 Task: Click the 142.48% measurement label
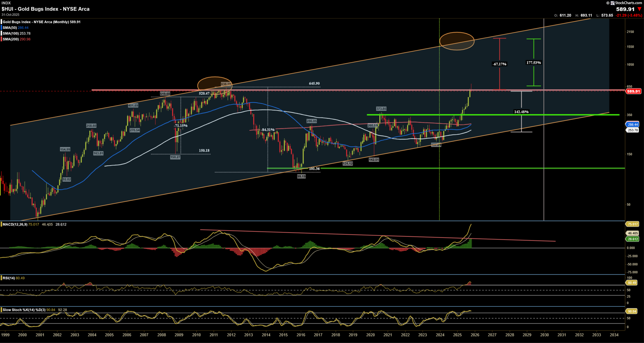tap(521, 112)
